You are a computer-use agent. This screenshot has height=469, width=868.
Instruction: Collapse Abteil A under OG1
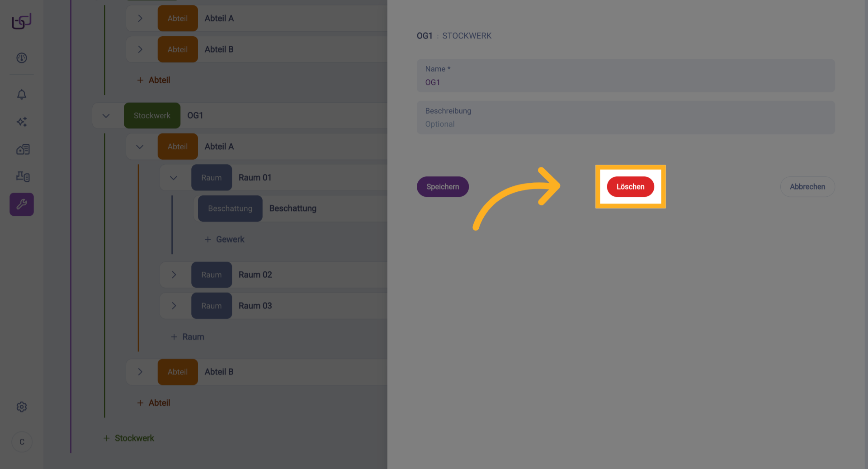(140, 147)
